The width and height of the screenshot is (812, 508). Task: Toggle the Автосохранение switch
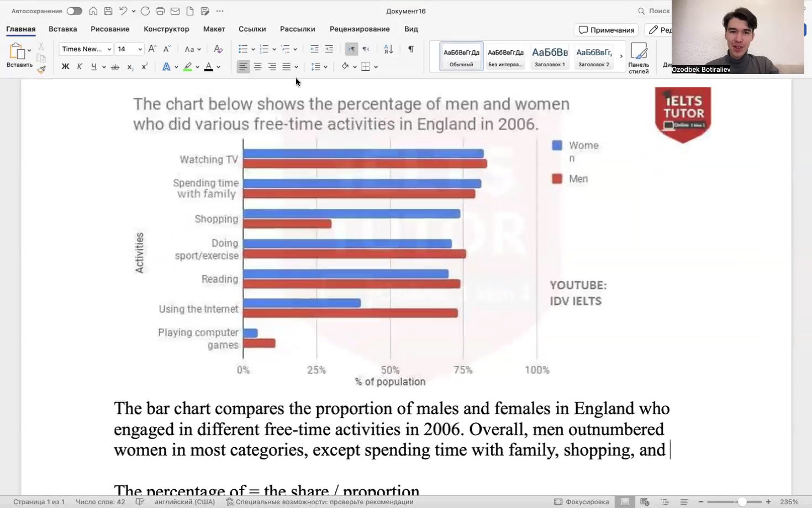point(74,11)
